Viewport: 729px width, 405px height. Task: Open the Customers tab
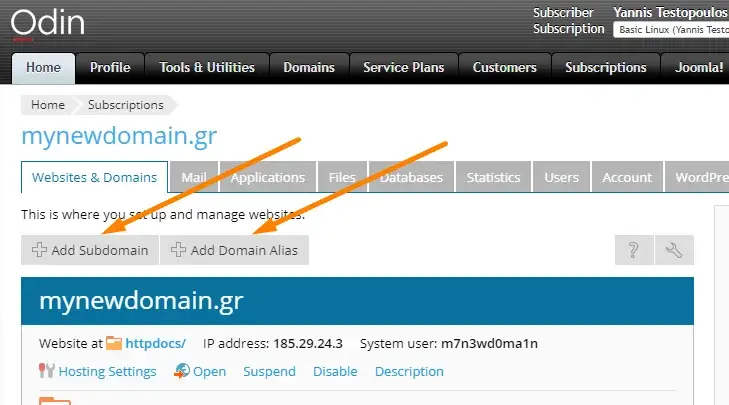[x=504, y=68]
